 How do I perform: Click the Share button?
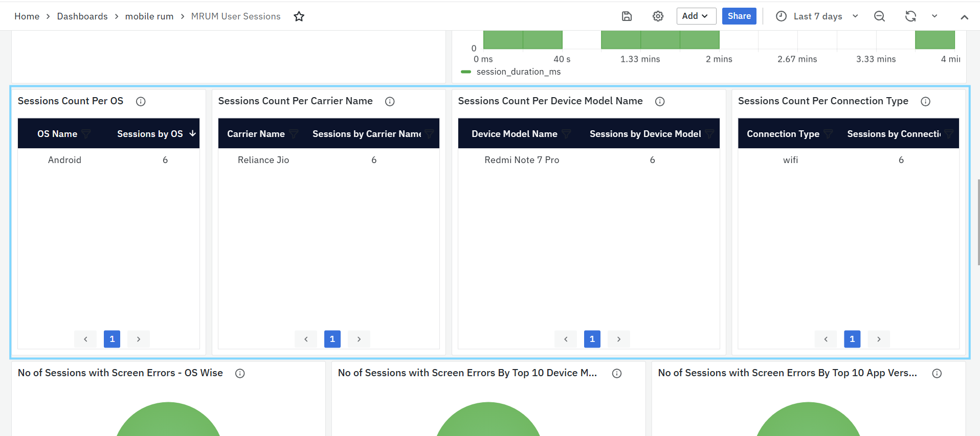pos(739,16)
